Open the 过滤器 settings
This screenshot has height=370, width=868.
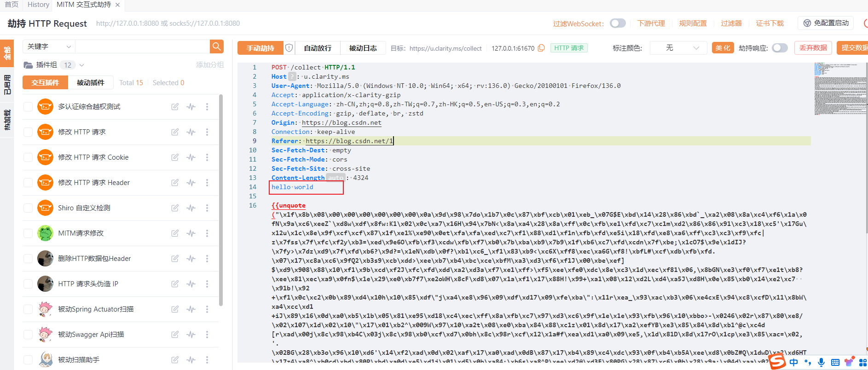click(x=731, y=23)
